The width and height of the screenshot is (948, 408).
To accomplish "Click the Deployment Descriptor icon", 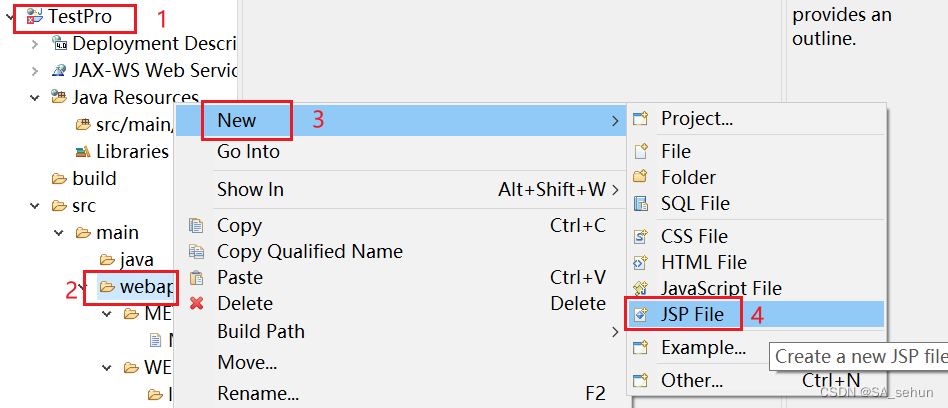I will click(59, 44).
